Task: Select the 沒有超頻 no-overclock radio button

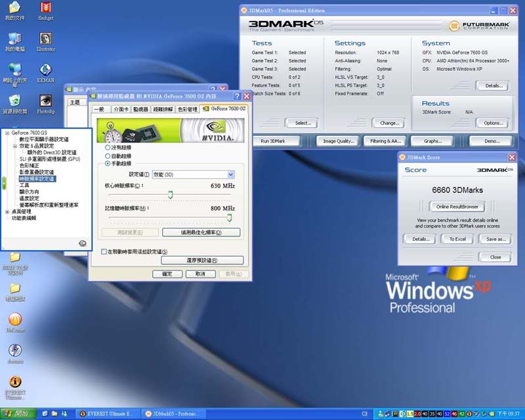Action: pos(108,148)
